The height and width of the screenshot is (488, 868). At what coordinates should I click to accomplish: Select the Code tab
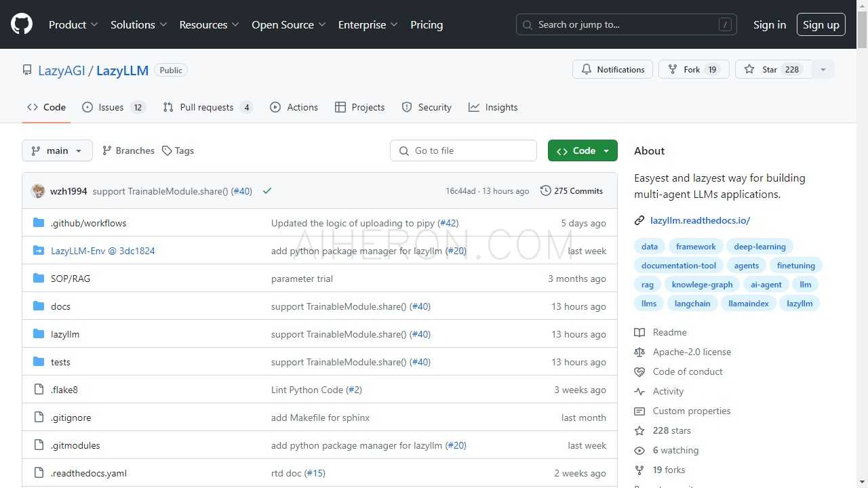point(46,107)
